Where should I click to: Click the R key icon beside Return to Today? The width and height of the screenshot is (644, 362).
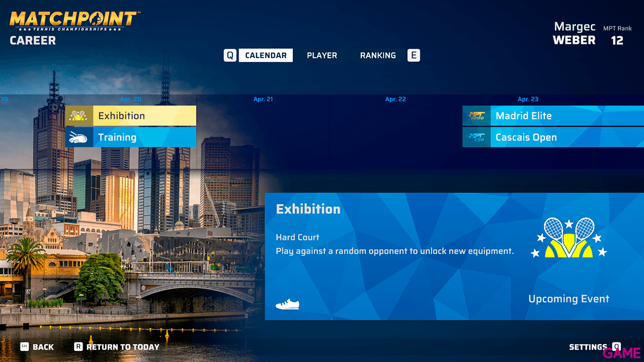(78, 346)
